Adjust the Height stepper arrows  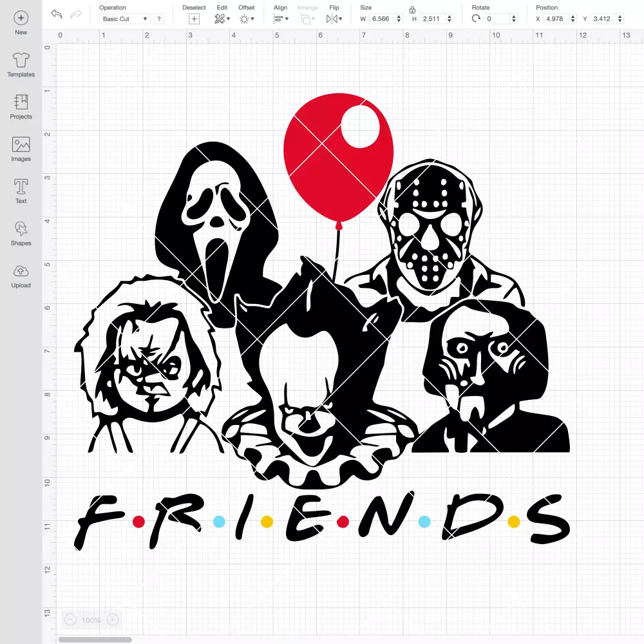click(x=450, y=19)
